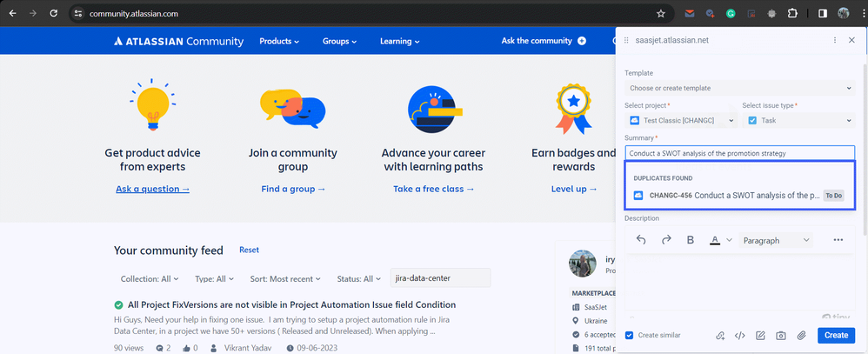Open the Paragraph style dropdown
The width and height of the screenshot is (868, 354).
coord(776,240)
